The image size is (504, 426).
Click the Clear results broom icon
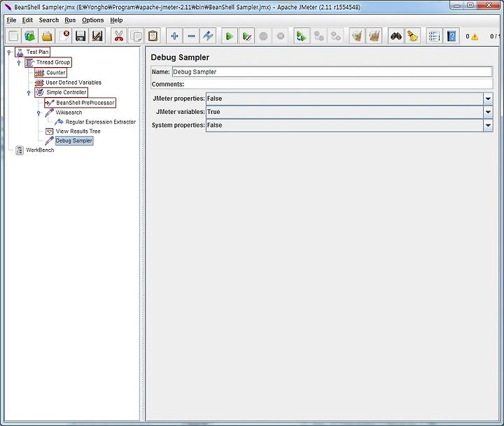click(357, 36)
